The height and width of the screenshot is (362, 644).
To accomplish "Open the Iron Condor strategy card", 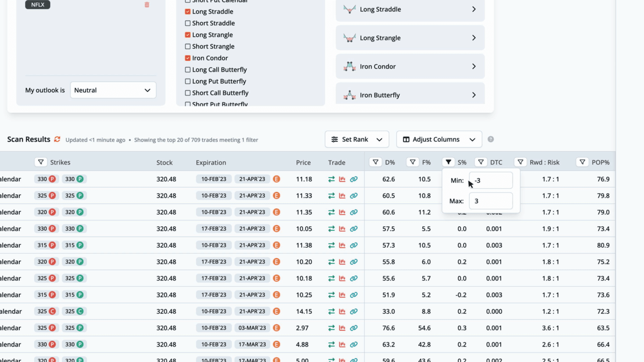I will coord(410,66).
